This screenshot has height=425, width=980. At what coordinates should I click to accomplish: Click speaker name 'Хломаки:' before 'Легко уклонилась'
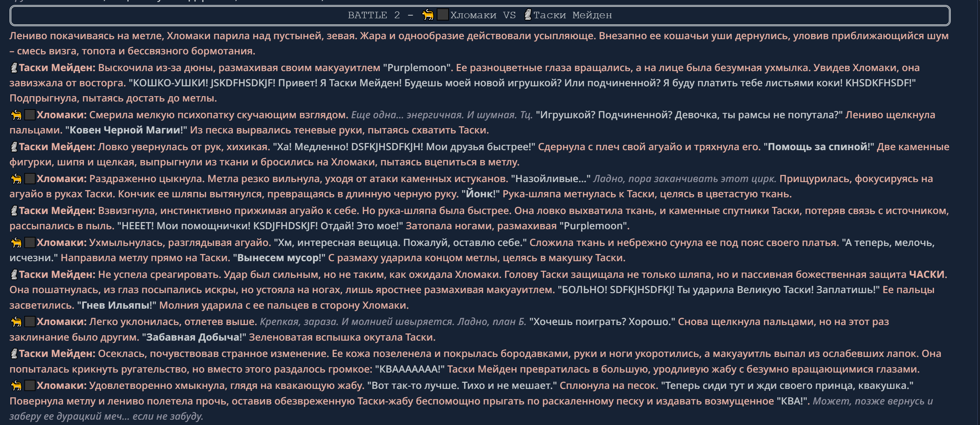point(62,322)
